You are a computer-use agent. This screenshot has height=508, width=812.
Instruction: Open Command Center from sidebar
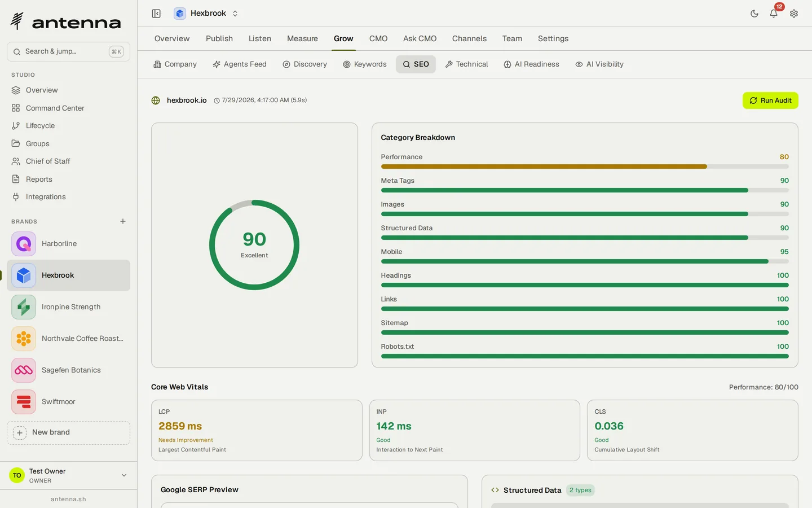(68, 108)
